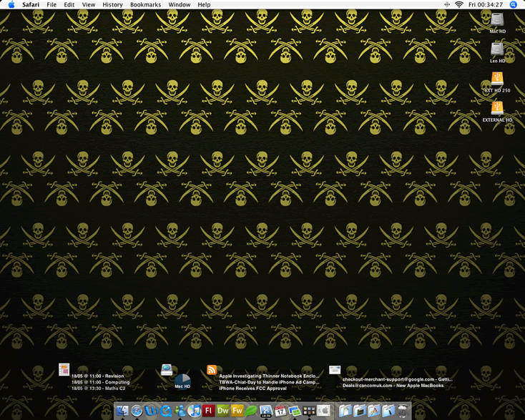The height and width of the screenshot is (420, 525).
Task: Open the Bookmarks menu
Action: (146, 5)
